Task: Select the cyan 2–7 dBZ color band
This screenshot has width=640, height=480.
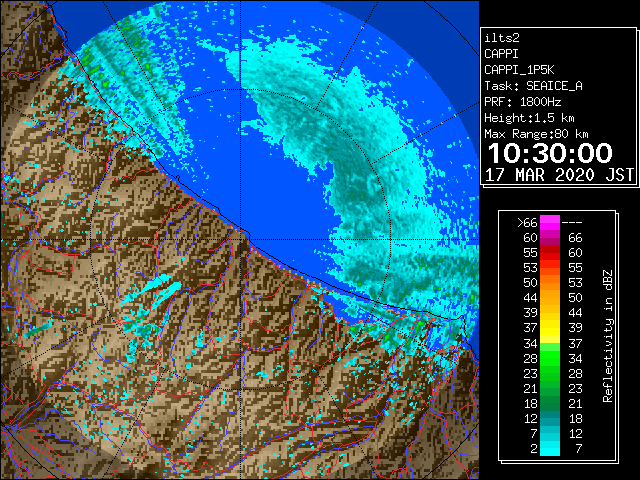Action: [550, 449]
